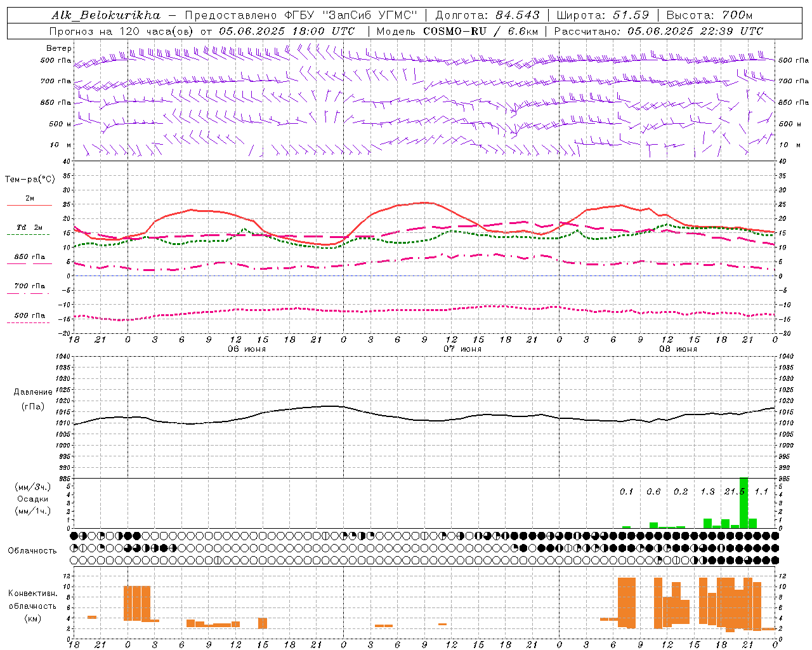Screen dimensions: 812x650
Task: Click the '06 июня' date label
Action: click(247, 348)
